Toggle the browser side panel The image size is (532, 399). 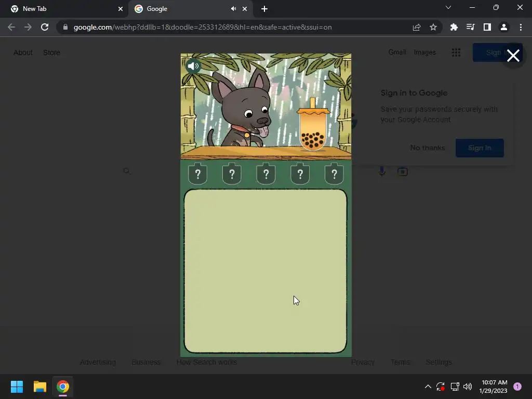[487, 27]
